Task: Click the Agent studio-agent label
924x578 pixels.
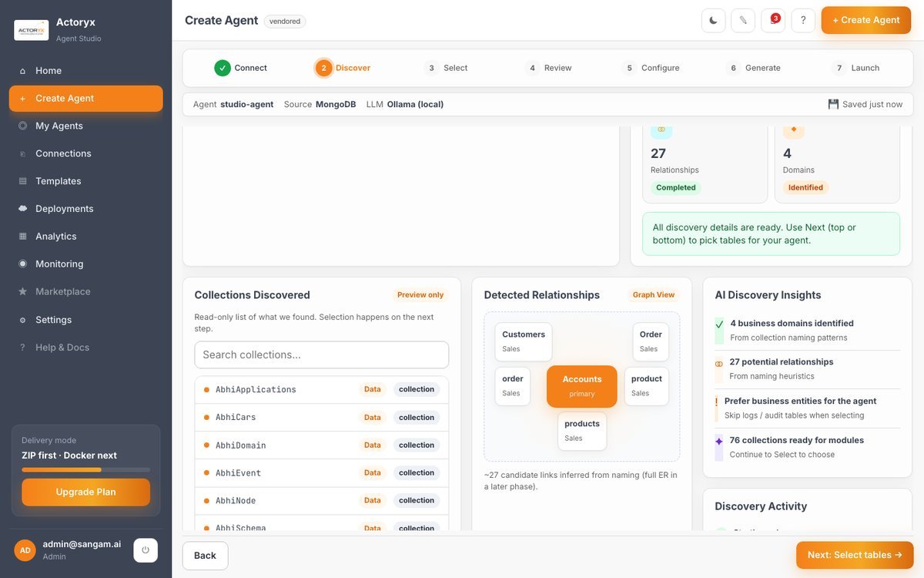Action: click(233, 105)
